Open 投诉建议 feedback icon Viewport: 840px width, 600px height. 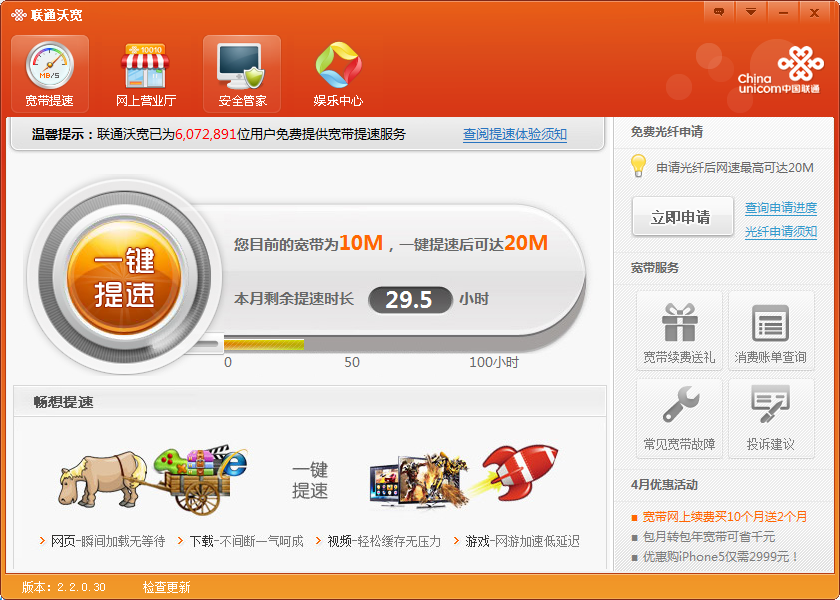point(771,418)
